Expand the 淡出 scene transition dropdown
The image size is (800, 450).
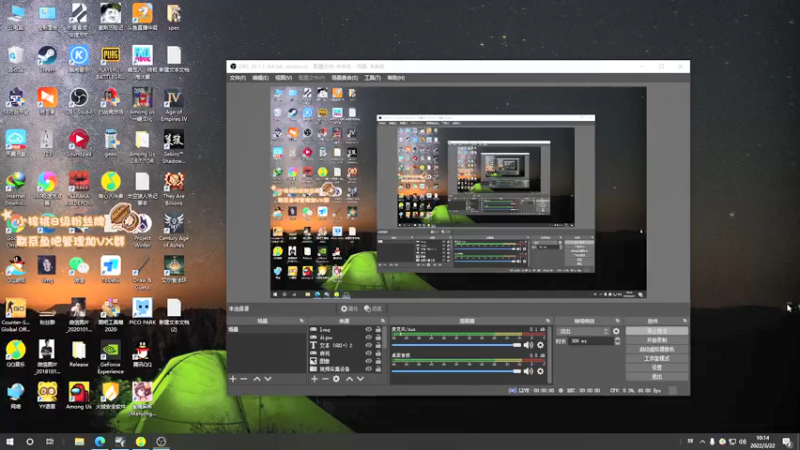(583, 331)
